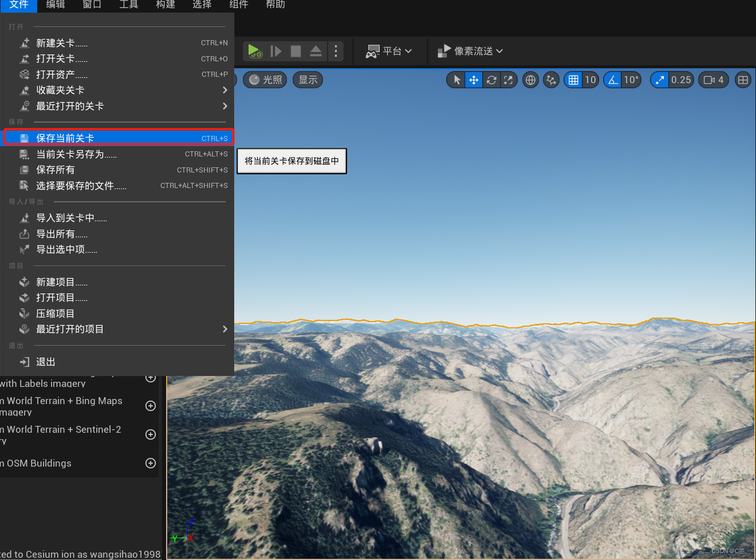756x560 pixels.
Task: Choose 当前关卡另存为 menu entry
Action: [117, 154]
